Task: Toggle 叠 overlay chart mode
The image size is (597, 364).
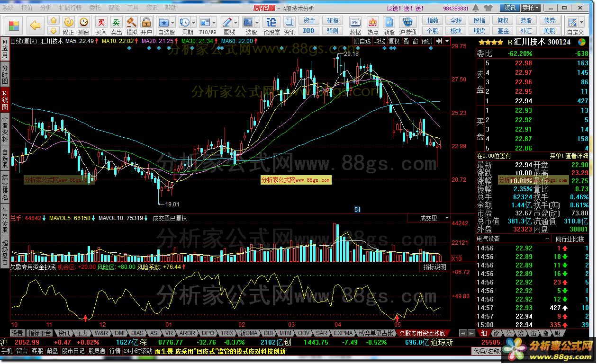Action: (406, 41)
